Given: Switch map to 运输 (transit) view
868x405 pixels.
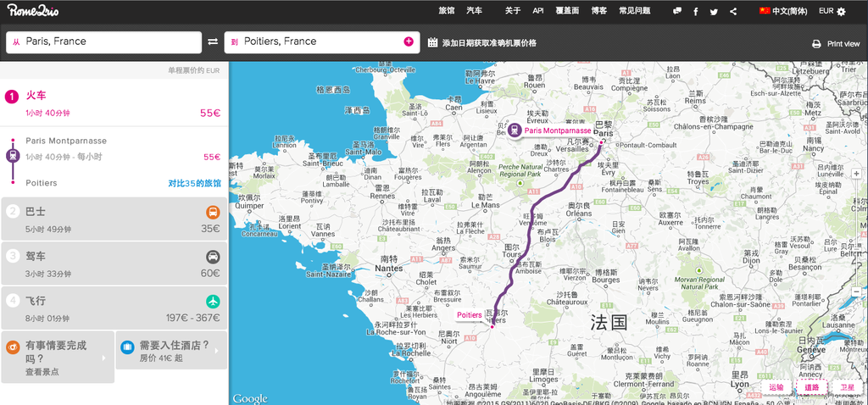Looking at the screenshot, I should 776,387.
